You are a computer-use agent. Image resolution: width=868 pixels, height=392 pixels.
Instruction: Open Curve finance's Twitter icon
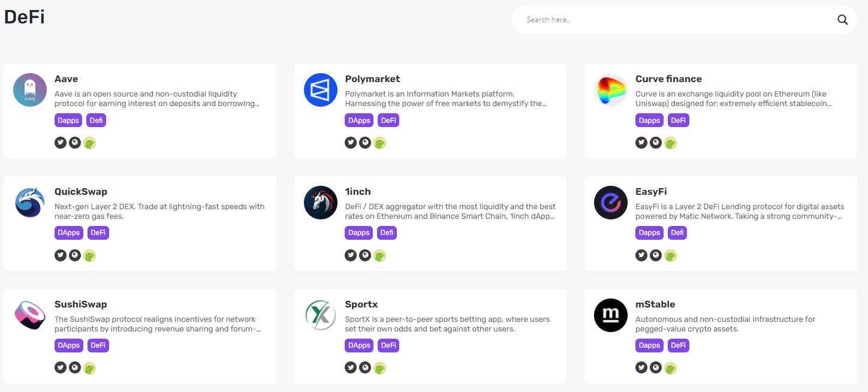click(x=641, y=143)
